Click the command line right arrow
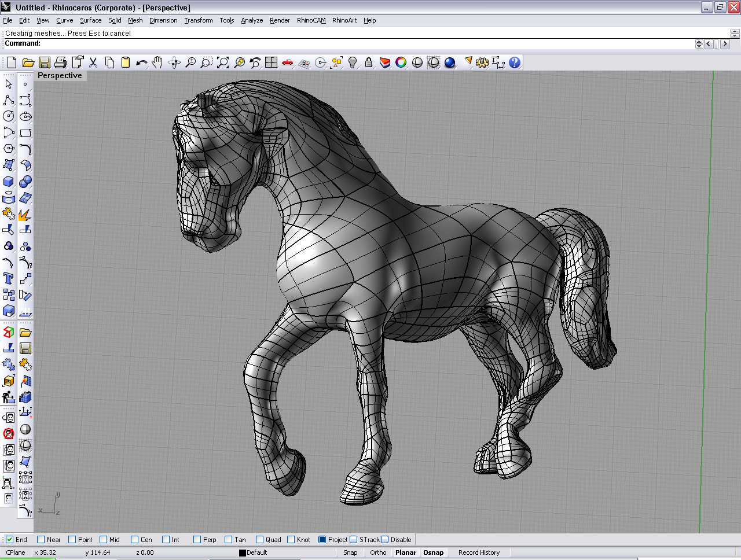The image size is (741, 560). (x=725, y=44)
